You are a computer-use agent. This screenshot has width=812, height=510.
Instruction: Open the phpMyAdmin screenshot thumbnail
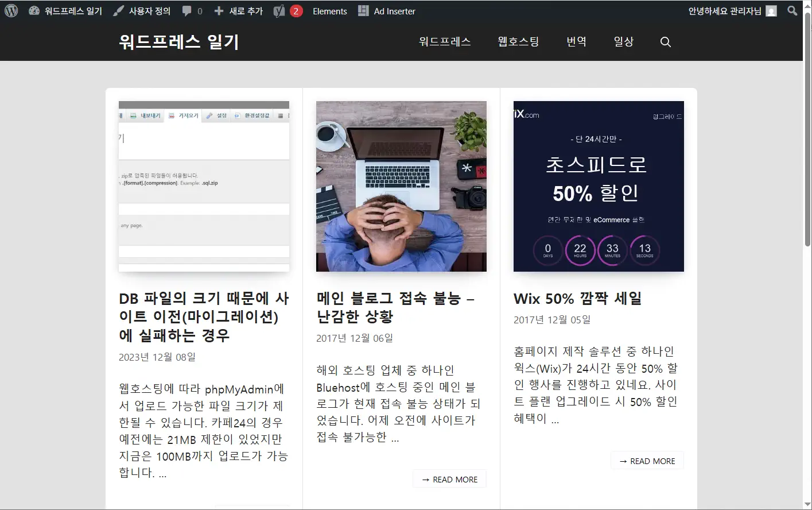(x=204, y=186)
